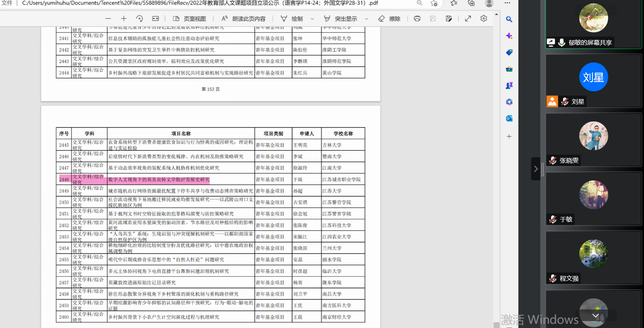Click the mic icon beside 郁敏的屏幕共享
Image resolution: width=644 pixels, height=328 pixels.
tap(562, 42)
